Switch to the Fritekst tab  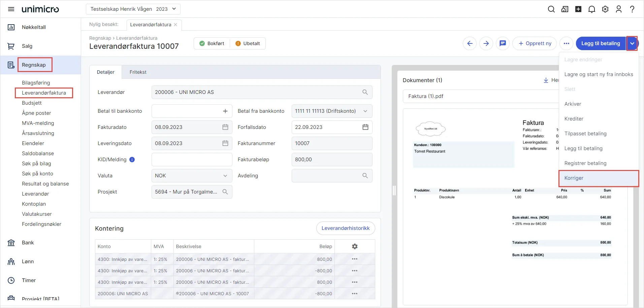[138, 72]
